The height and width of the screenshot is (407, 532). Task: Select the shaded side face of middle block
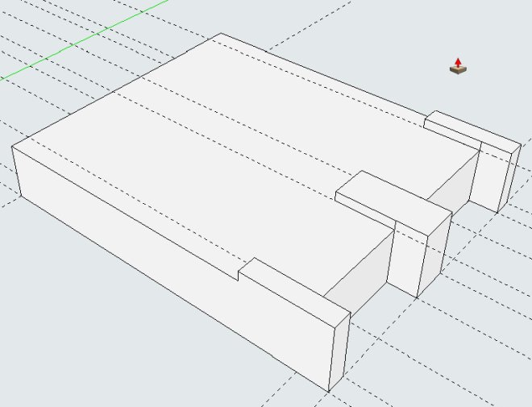435,256
